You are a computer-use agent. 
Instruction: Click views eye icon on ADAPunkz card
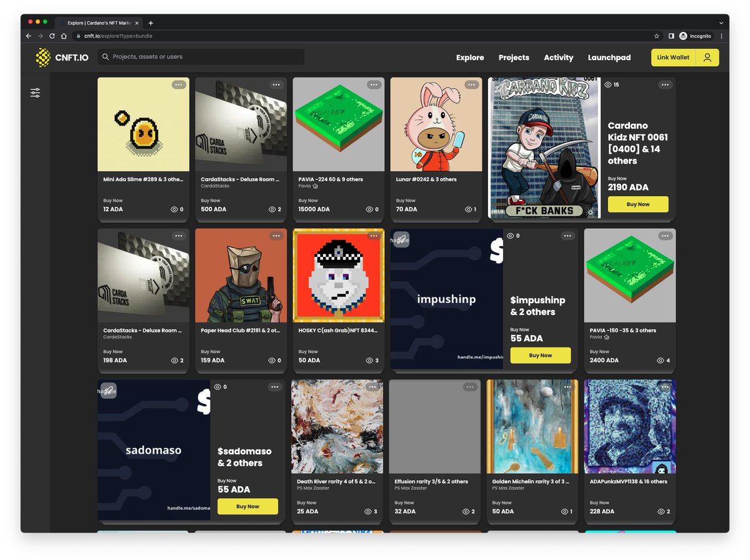pos(661,511)
